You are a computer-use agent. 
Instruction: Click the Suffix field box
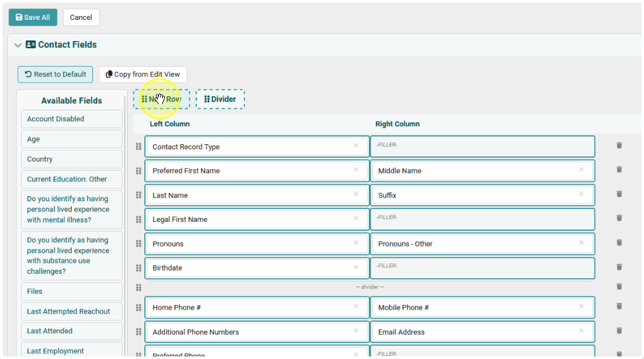[482, 196]
